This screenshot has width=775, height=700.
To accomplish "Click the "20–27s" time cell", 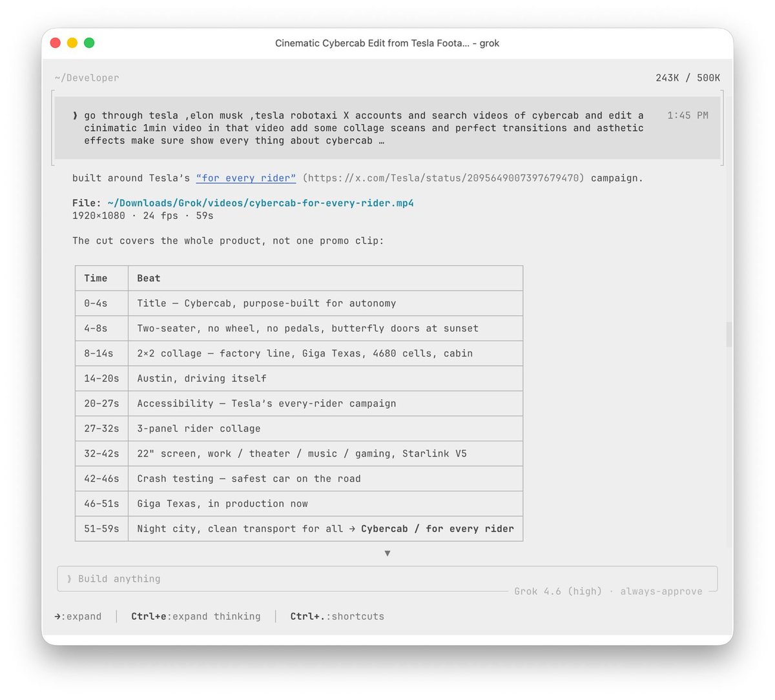I will point(101,404).
